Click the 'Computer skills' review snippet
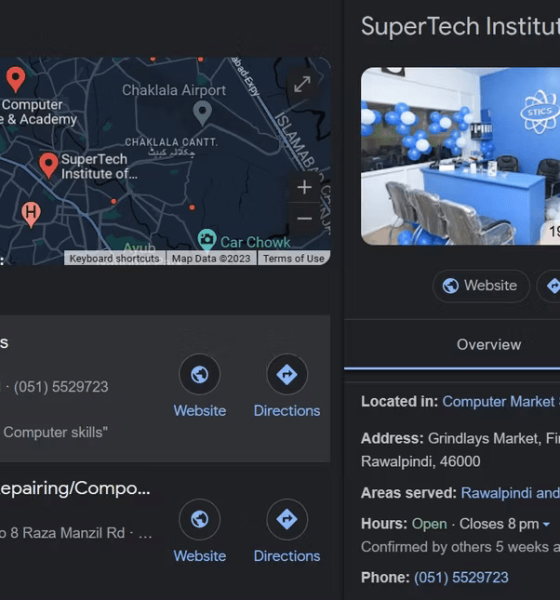 point(54,432)
